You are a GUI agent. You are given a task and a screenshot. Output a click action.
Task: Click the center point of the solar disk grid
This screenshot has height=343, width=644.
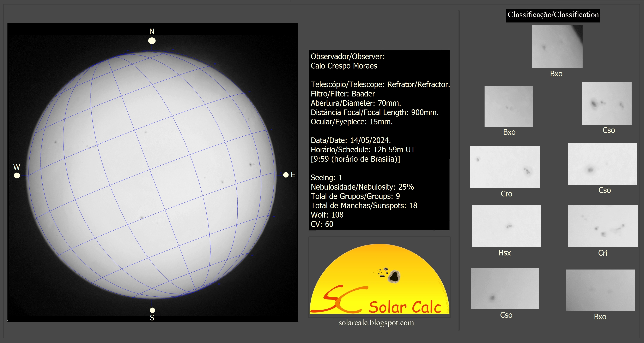tap(152, 175)
